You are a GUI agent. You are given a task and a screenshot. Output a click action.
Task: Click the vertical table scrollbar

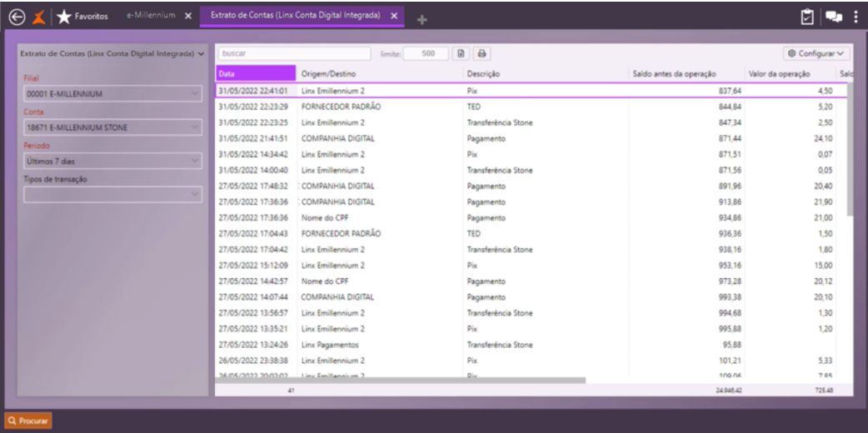coord(851,150)
